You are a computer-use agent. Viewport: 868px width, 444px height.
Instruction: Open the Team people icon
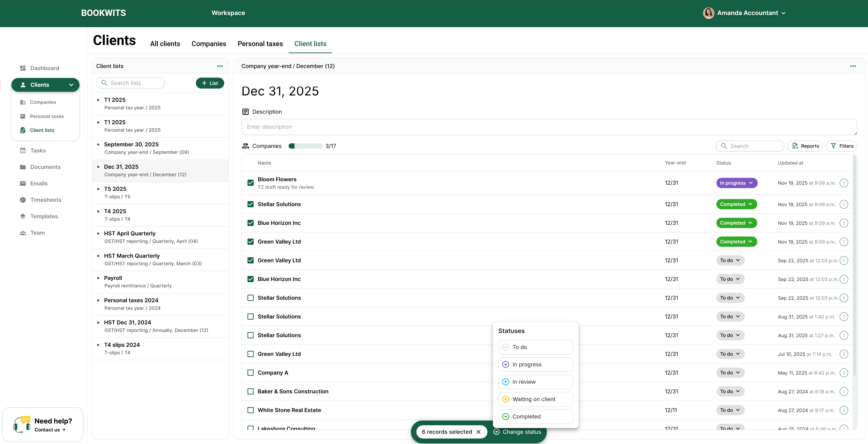click(23, 233)
